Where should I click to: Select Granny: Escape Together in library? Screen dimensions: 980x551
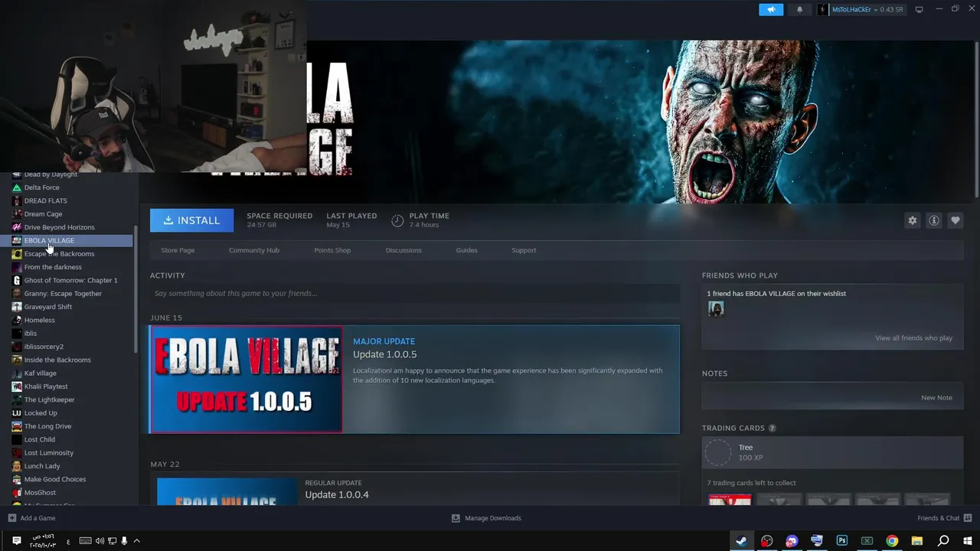[x=63, y=294]
